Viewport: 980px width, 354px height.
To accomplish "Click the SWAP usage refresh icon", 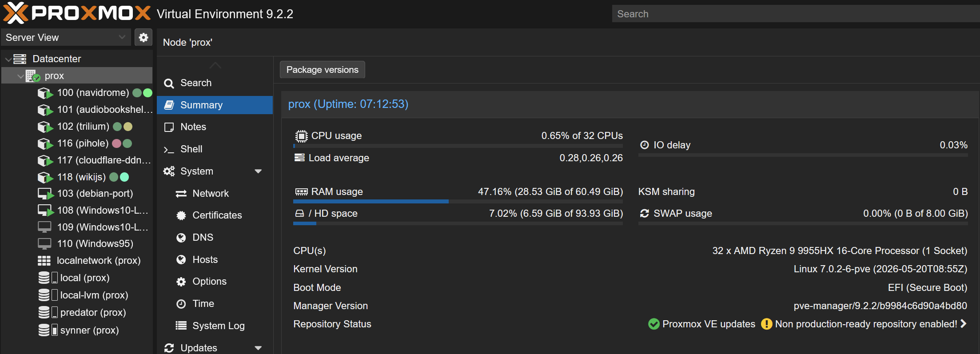I will 644,214.
